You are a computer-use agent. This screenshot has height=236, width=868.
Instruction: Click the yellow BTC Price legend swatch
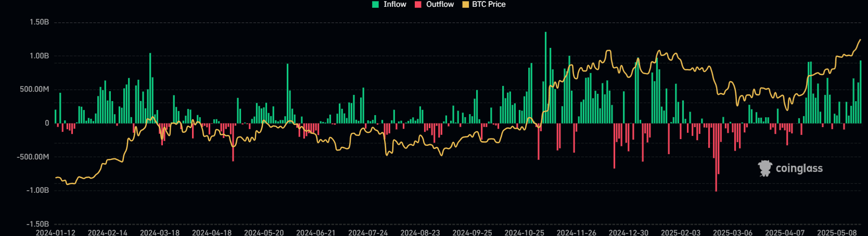[465, 5]
